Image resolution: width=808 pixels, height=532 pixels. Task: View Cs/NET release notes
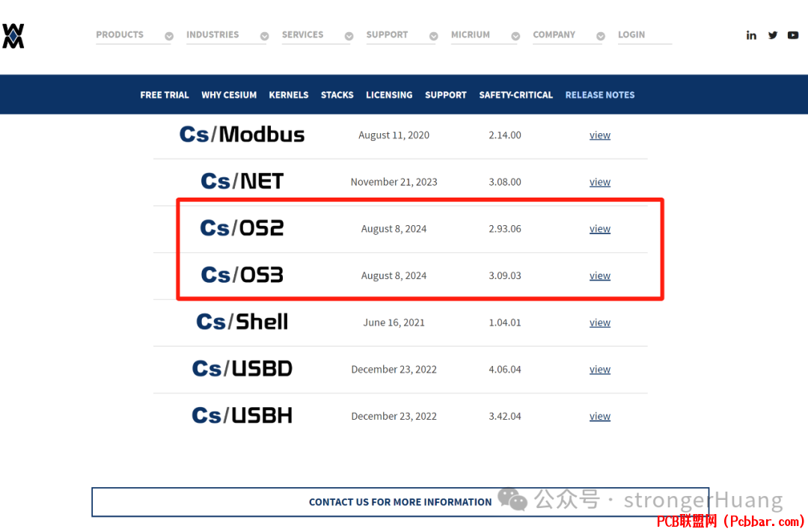click(600, 182)
